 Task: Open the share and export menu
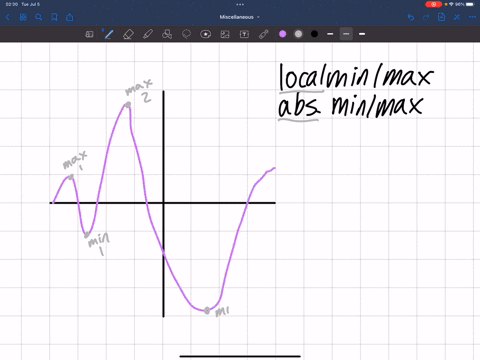(70, 17)
